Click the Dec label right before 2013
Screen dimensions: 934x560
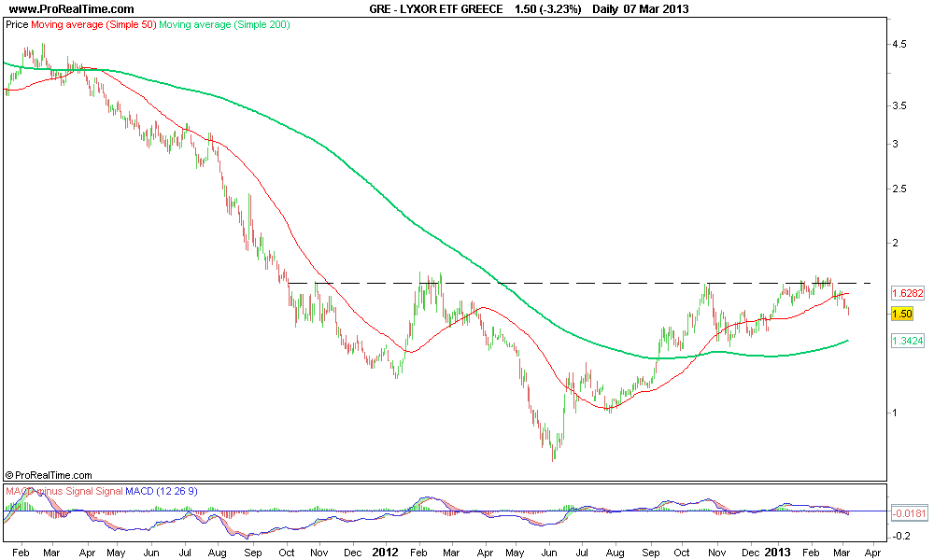click(x=751, y=553)
